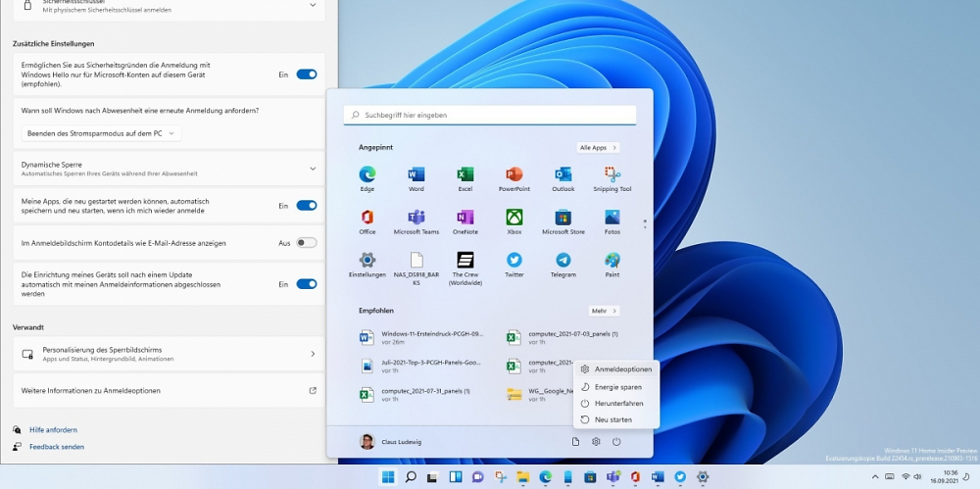Show hidden icons chevron in system tray
The height and width of the screenshot is (489, 980).
(x=875, y=477)
